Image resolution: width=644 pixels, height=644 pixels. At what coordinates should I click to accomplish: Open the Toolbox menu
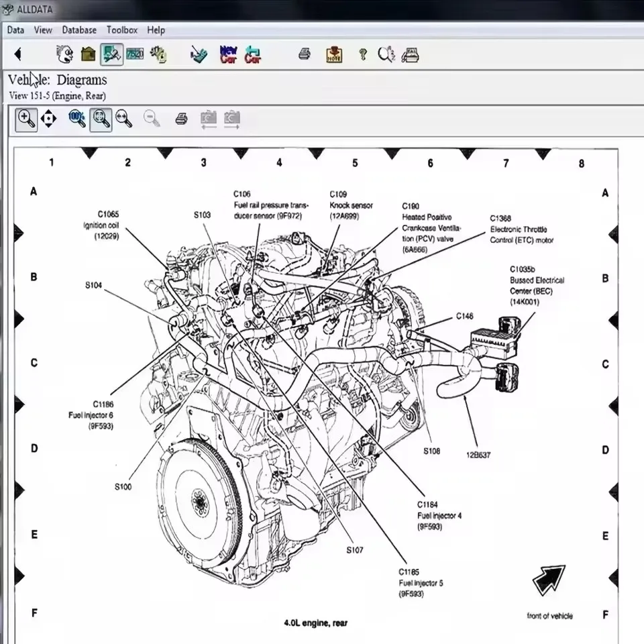pyautogui.click(x=121, y=30)
